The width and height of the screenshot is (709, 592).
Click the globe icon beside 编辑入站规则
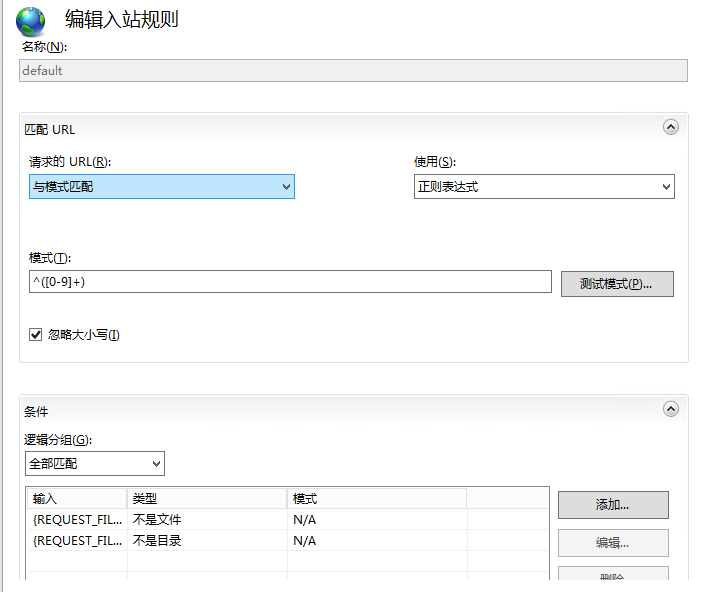30,21
